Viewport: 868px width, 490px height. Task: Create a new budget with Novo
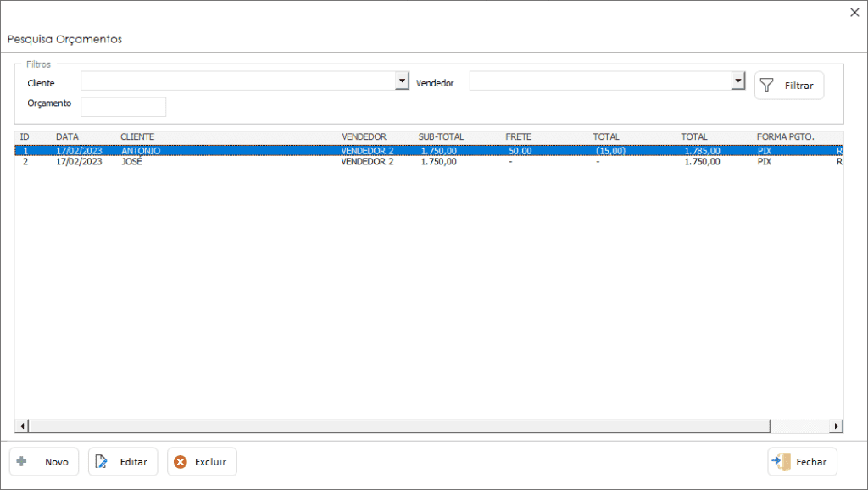coord(43,461)
